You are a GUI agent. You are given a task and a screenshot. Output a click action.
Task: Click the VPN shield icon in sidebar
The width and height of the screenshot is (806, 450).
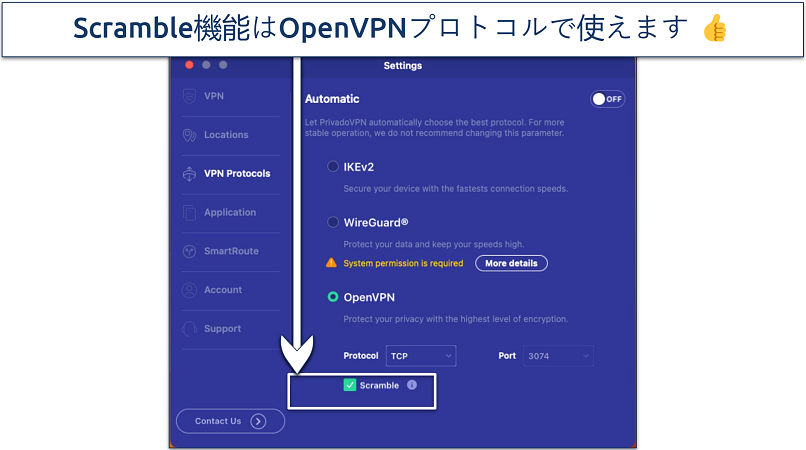point(189,96)
